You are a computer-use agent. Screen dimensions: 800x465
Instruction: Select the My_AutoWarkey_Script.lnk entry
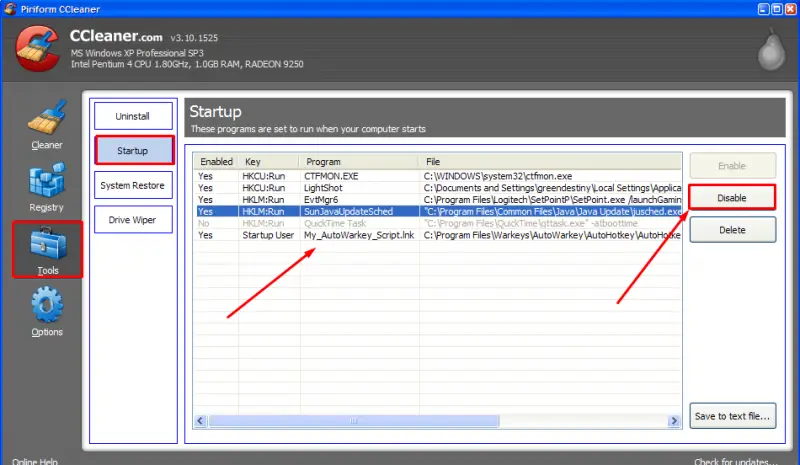tap(439, 235)
